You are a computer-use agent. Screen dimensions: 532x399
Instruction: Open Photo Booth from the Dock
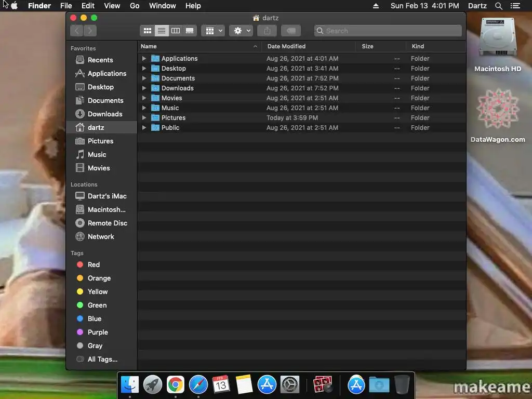[x=322, y=385]
